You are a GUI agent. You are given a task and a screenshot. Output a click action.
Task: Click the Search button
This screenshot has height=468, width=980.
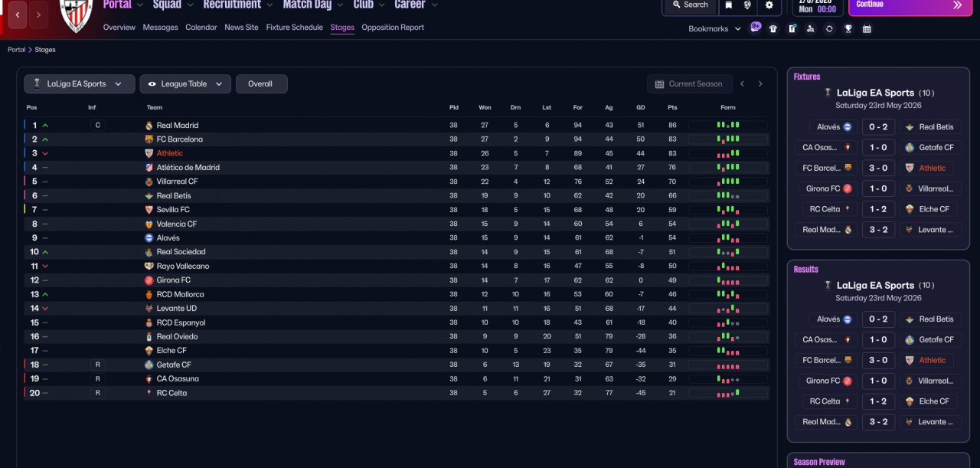690,5
